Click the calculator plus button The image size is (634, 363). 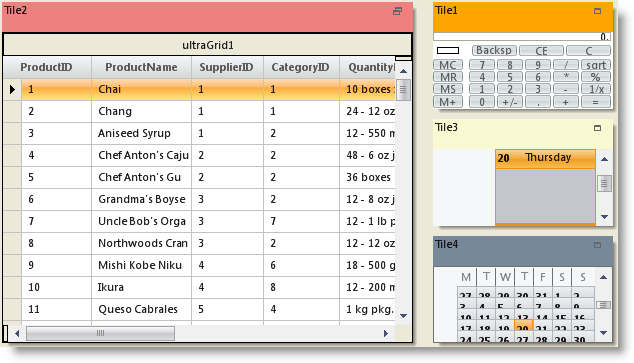click(566, 102)
